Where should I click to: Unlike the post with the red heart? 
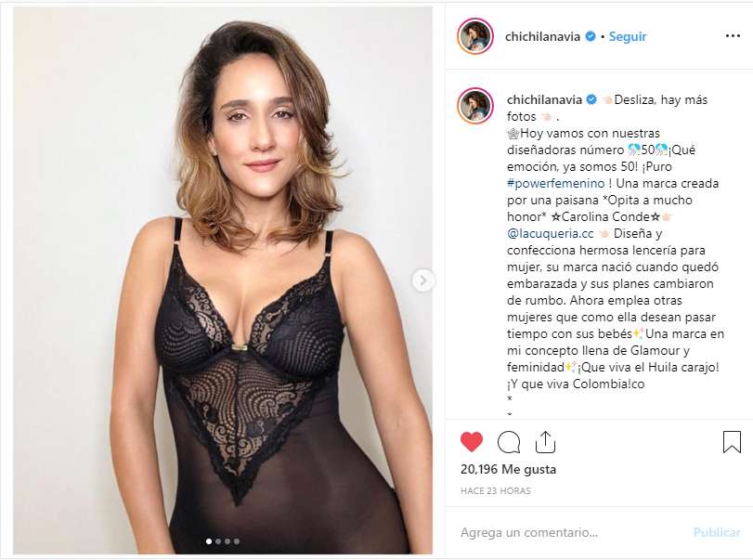click(x=472, y=442)
